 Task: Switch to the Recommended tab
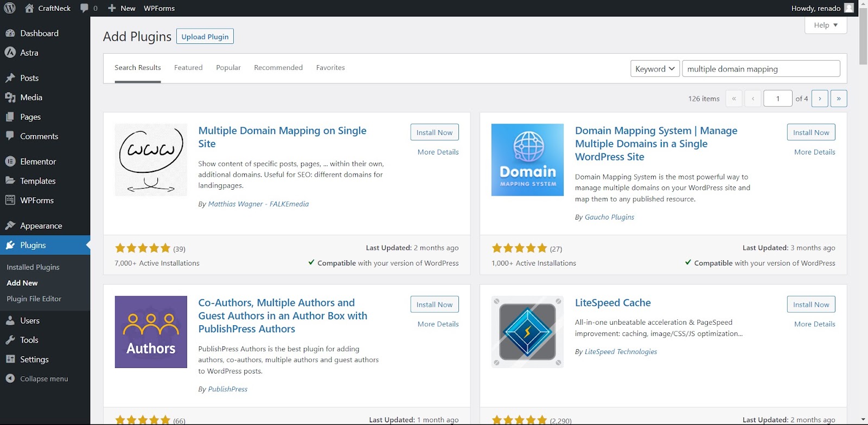278,68
